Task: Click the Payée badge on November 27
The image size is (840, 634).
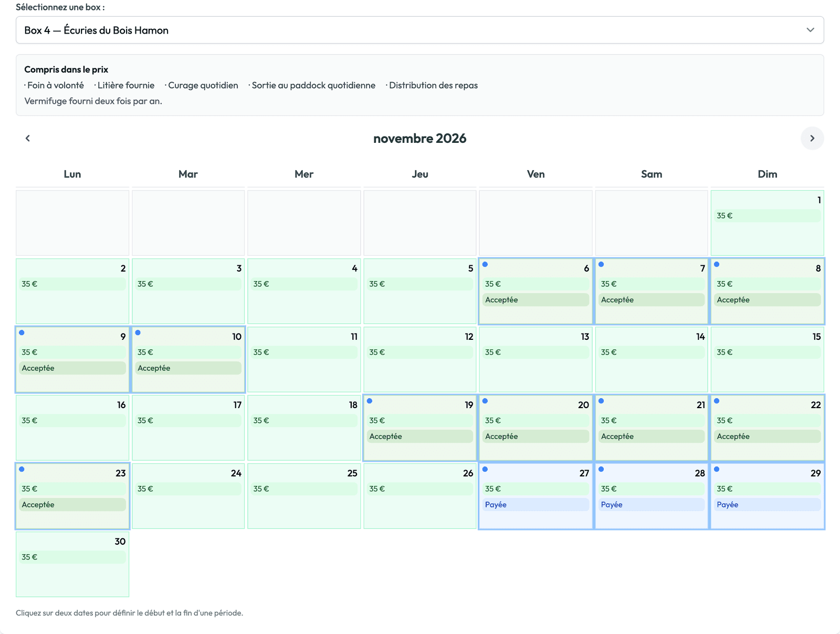Action: [x=535, y=505]
